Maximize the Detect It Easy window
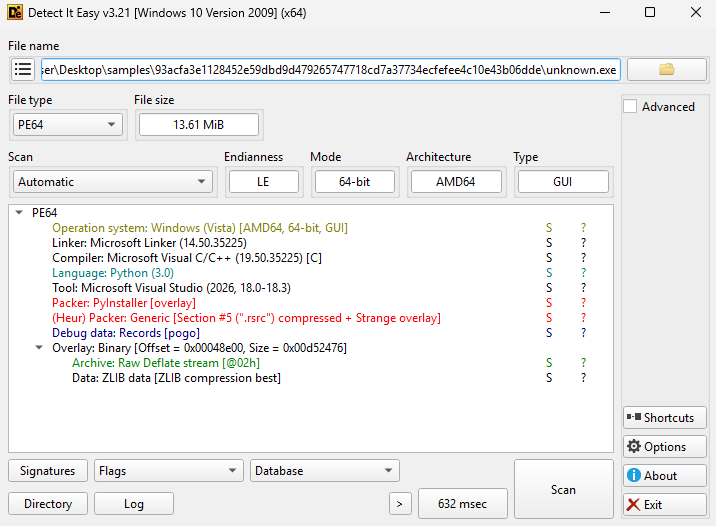Image resolution: width=716 pixels, height=526 pixels. tap(650, 12)
